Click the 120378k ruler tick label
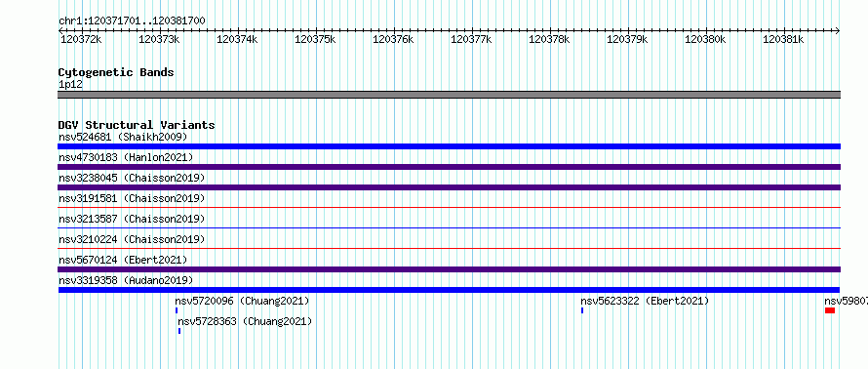Image resolution: width=868 pixels, height=369 pixels. [550, 39]
